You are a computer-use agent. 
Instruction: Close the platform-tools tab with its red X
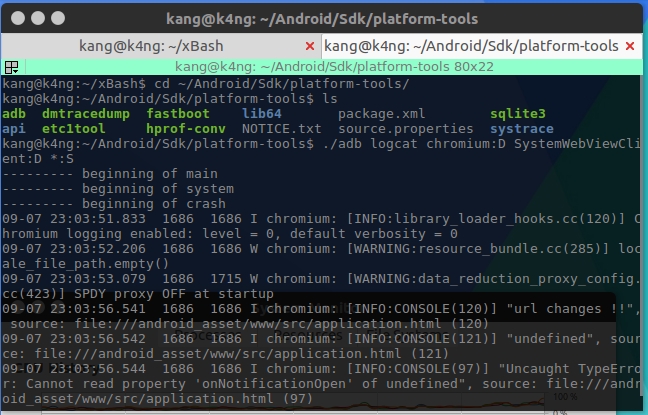tap(630, 46)
